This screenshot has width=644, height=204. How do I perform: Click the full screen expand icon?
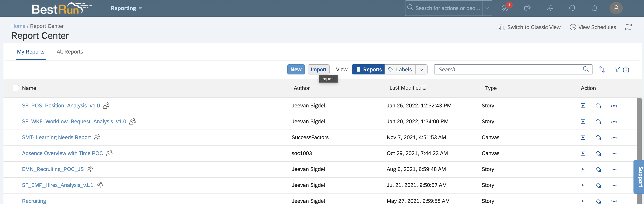[628, 27]
